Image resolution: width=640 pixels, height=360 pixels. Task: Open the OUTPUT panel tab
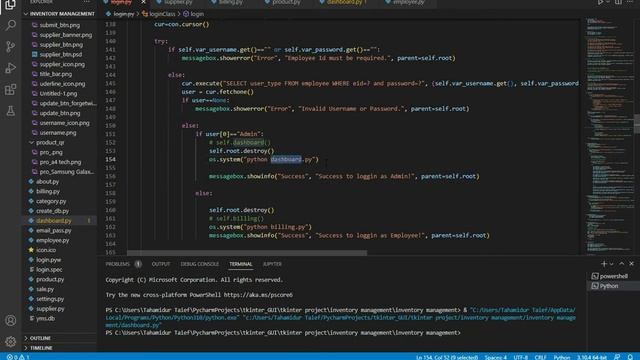click(161, 264)
